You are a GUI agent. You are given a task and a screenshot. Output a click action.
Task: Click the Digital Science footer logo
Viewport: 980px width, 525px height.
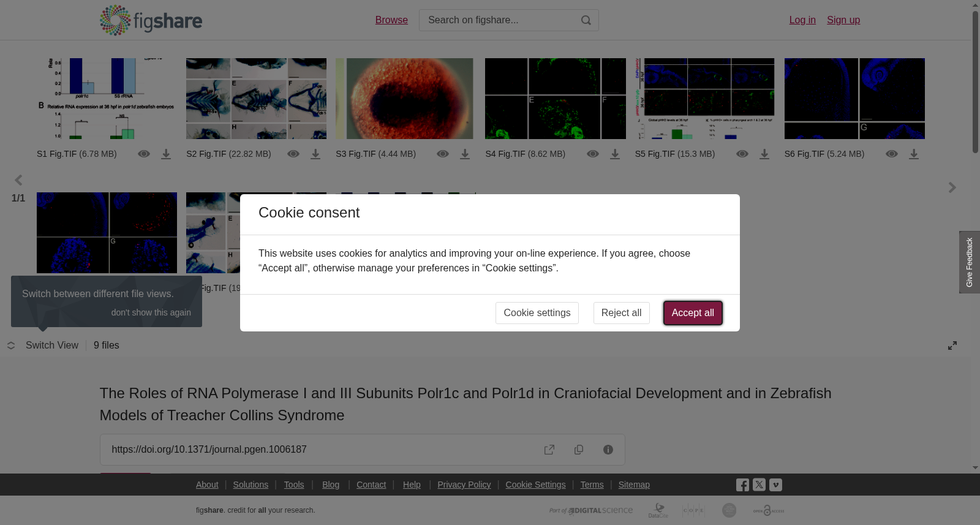pos(591,510)
